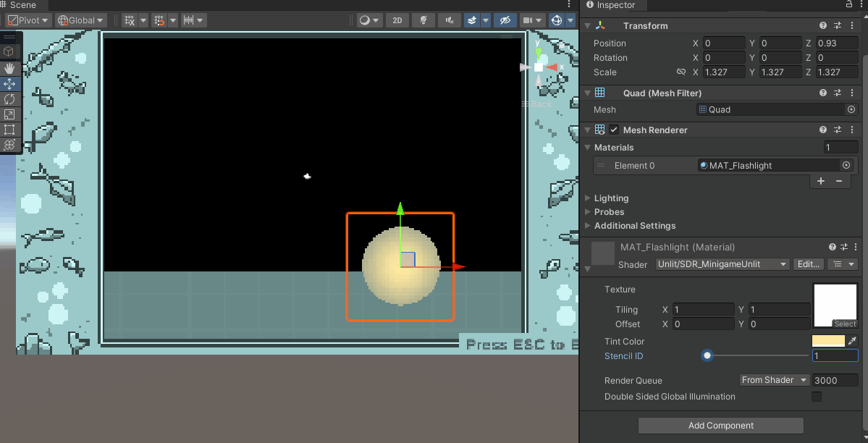This screenshot has height=443, width=868.
Task: Select the Move tool
Action: 9,84
